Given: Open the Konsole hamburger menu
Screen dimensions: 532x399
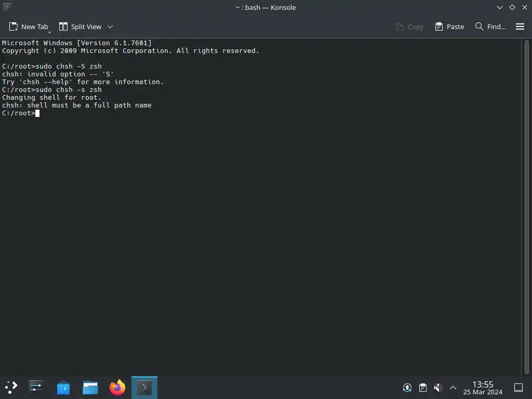Looking at the screenshot, I should click(520, 26).
